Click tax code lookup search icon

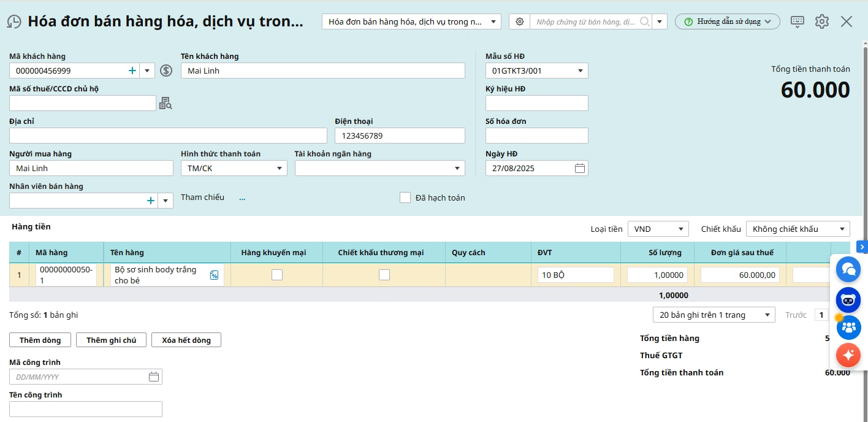(166, 103)
